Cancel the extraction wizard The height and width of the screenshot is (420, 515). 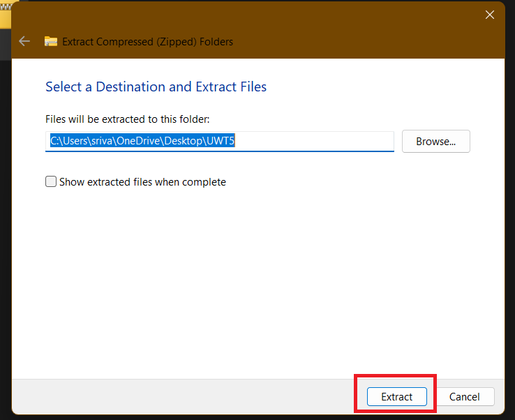(x=464, y=396)
